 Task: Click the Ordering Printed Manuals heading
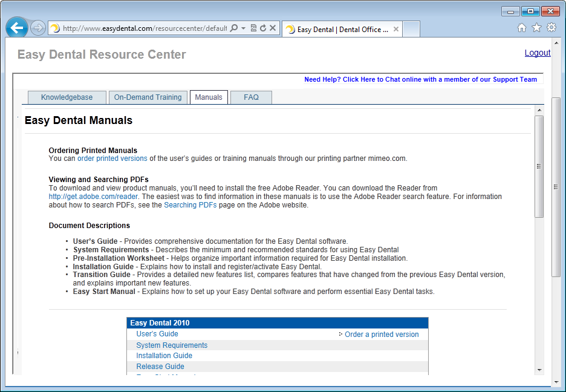[93, 151]
